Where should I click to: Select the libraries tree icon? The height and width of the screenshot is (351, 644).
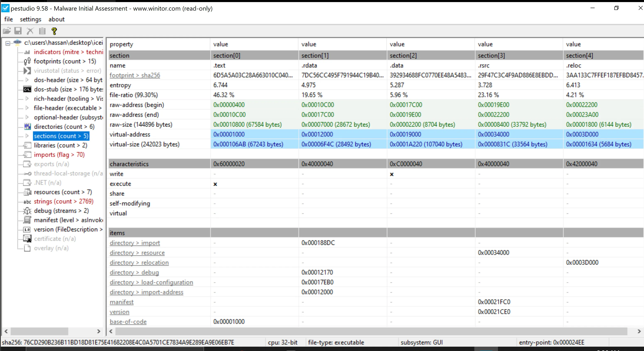pos(27,145)
